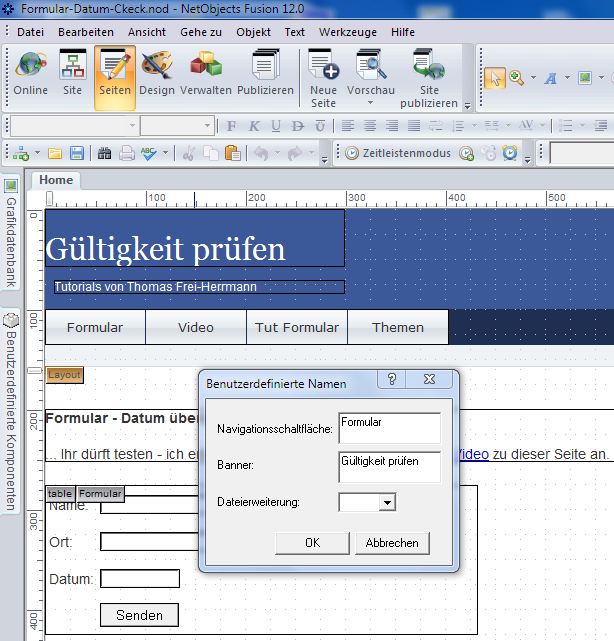Click the save disk icon

point(75,153)
